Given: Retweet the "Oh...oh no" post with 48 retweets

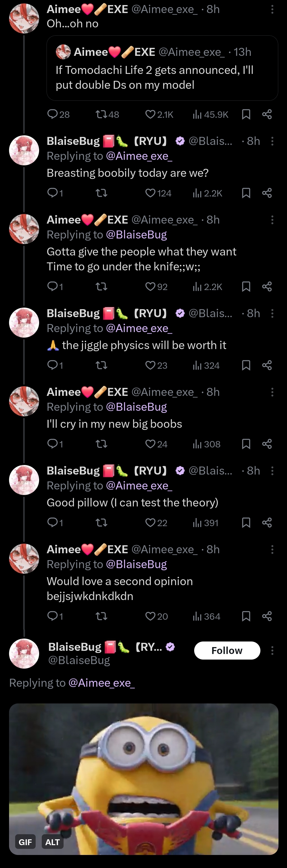Looking at the screenshot, I should coord(107,115).
